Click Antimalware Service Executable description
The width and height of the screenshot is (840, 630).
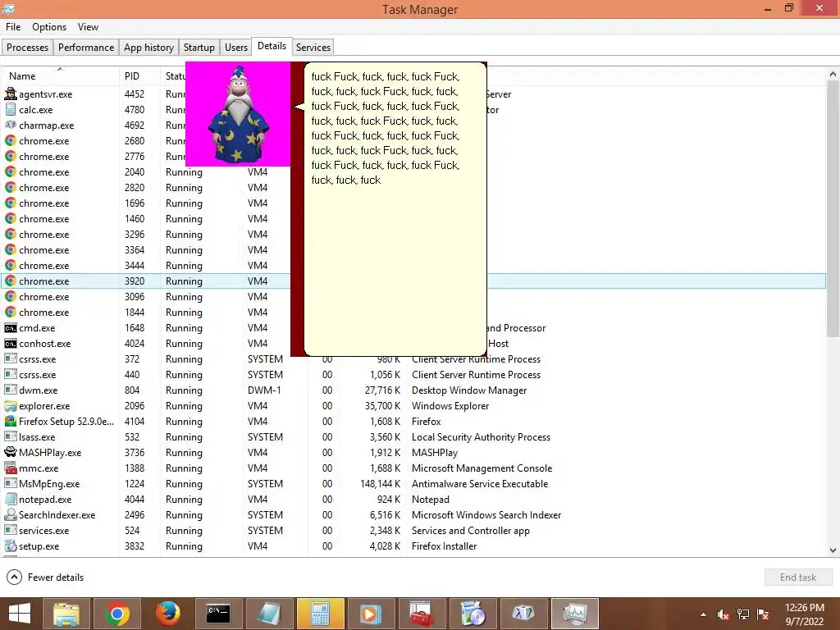(x=480, y=483)
